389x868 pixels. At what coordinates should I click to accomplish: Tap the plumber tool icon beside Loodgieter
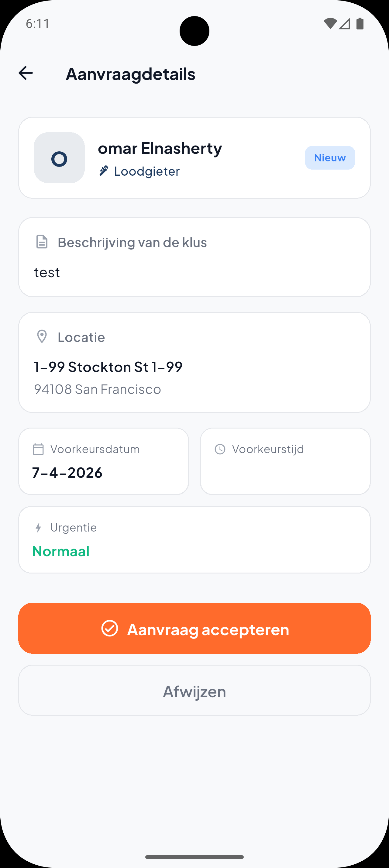click(104, 171)
